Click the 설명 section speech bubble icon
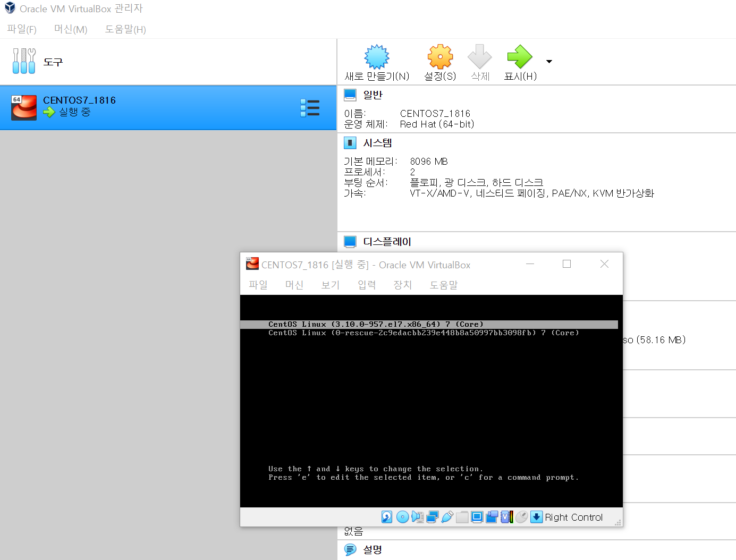The width and height of the screenshot is (736, 560). (x=350, y=550)
